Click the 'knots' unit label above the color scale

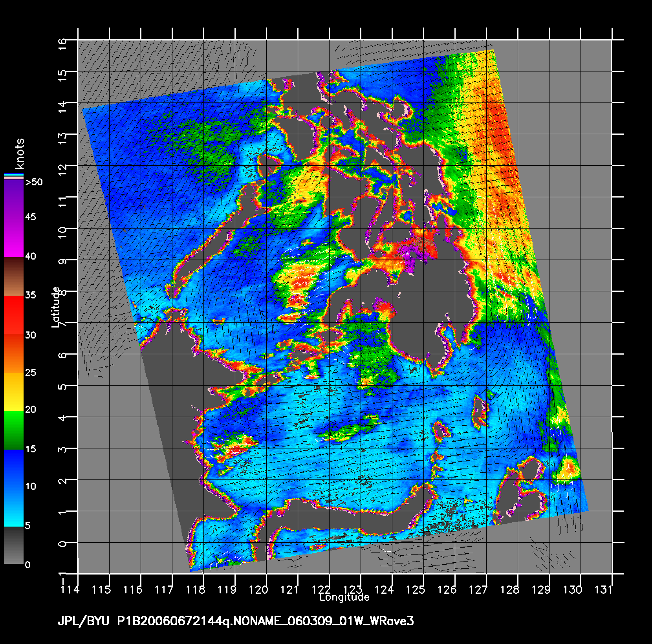(x=20, y=154)
